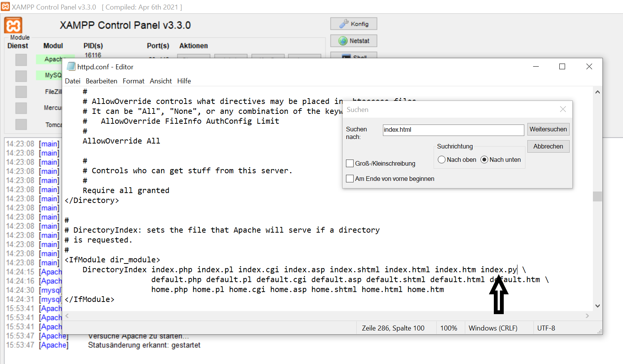Screen dimensions: 623x364
Task: Click the Port(s) column header
Action: [x=158, y=46]
